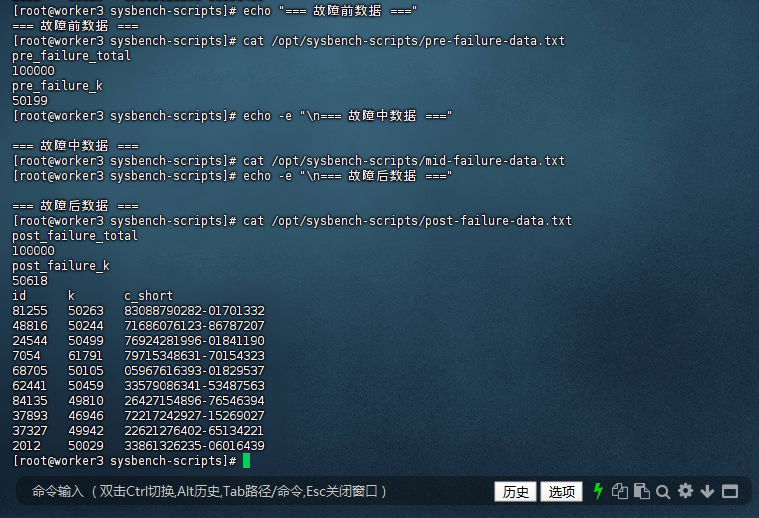
Task: Click c_short value 76924281996-01841190
Action: coord(195,341)
